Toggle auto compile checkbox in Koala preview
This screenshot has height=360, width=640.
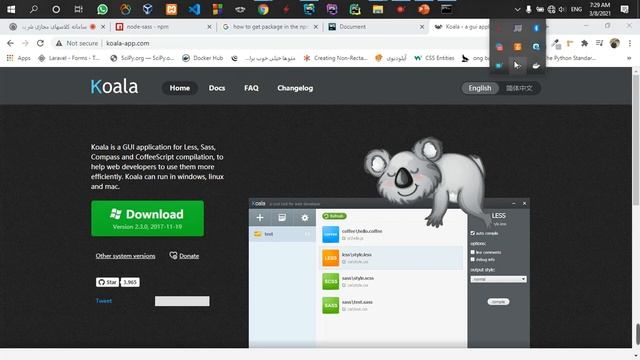click(472, 233)
